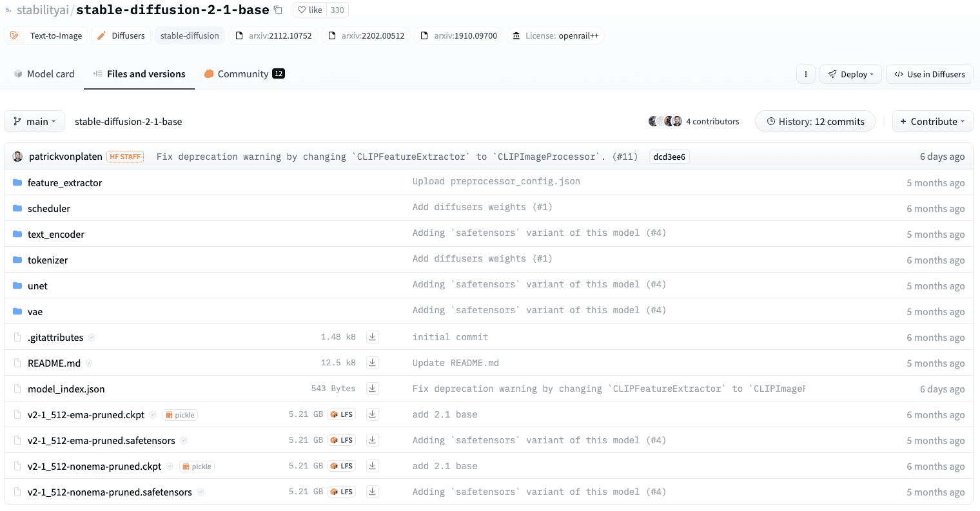
Task: Click the scan icon beside v2-1_512-nonema-pruned.safetensors
Action: [x=201, y=492]
